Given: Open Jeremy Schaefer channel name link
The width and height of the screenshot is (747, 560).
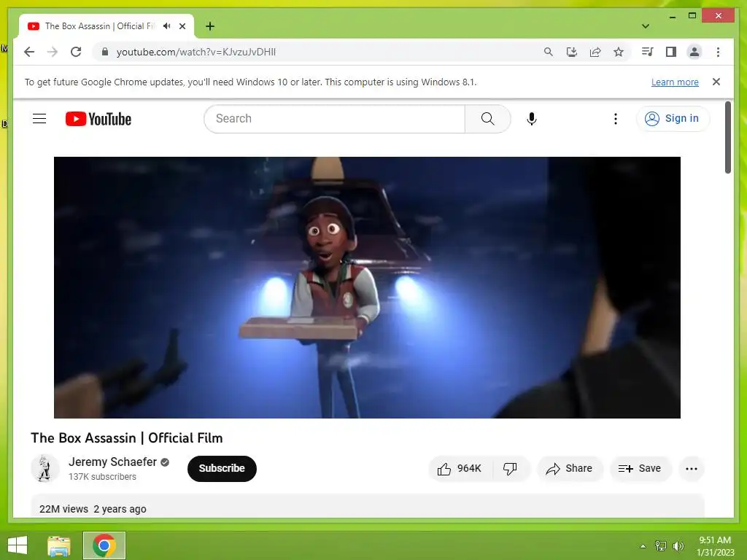Looking at the screenshot, I should (x=112, y=462).
